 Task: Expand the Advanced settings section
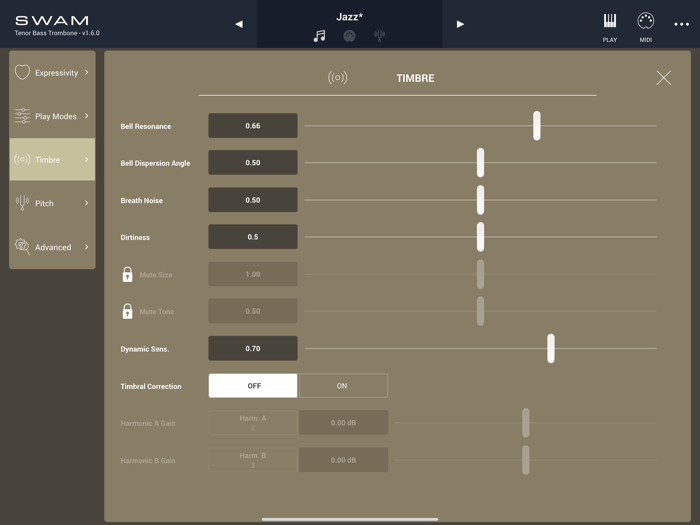[x=52, y=247]
